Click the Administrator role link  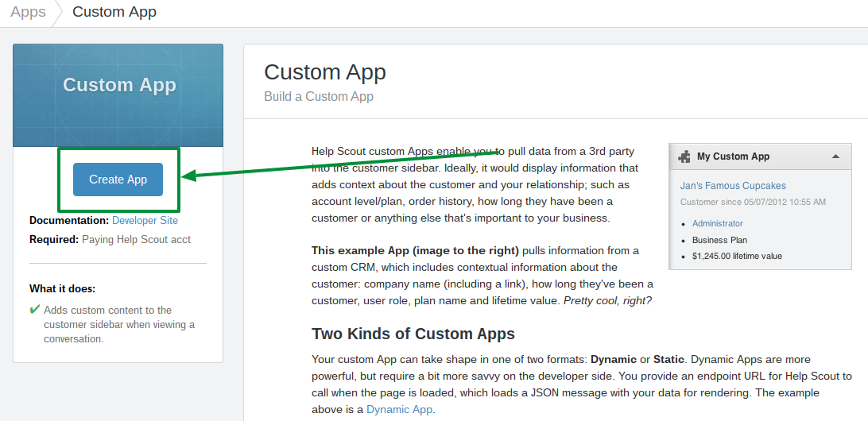click(x=718, y=223)
